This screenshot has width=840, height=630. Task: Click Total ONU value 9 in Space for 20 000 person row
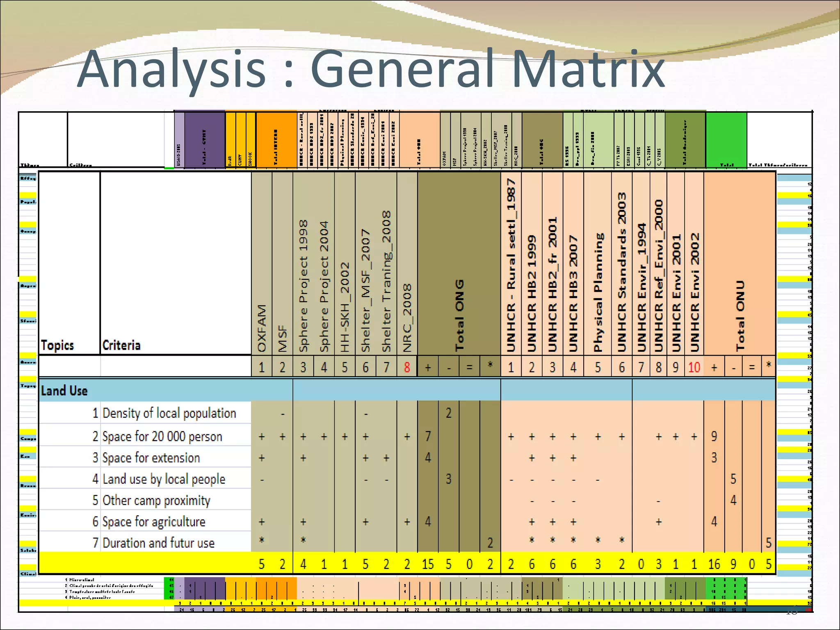(x=714, y=436)
